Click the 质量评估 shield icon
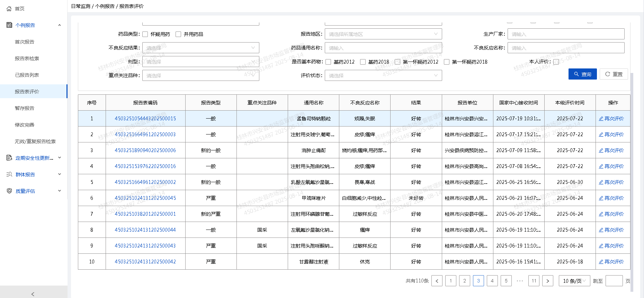Image resolution: width=644 pixels, height=298 pixels. [9, 191]
